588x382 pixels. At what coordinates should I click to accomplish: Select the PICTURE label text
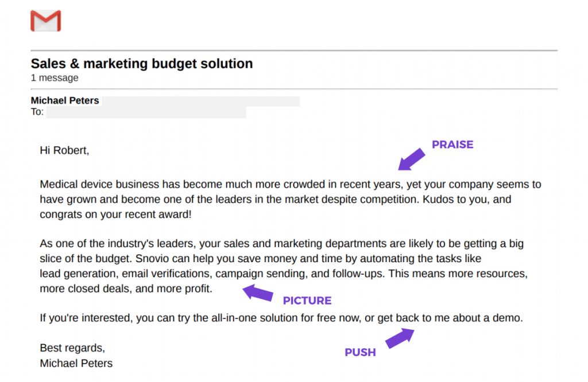pos(307,300)
